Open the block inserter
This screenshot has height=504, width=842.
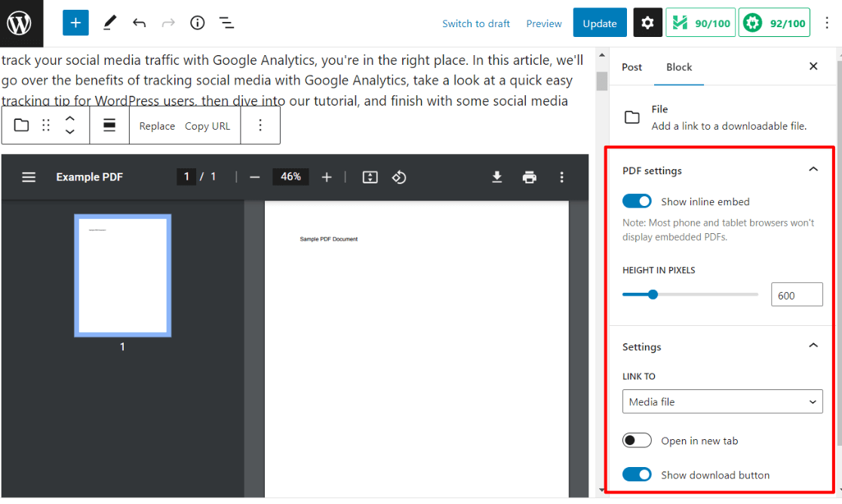click(75, 23)
